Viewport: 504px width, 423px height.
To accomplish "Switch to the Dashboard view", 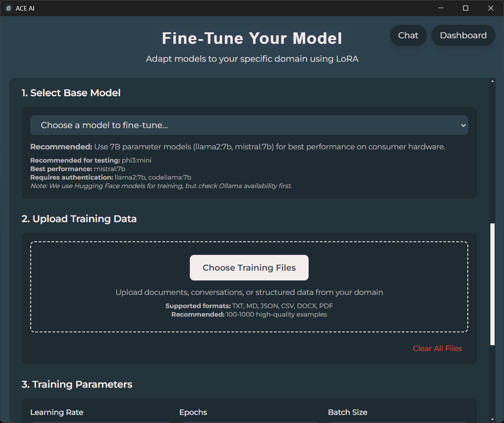I will click(463, 35).
